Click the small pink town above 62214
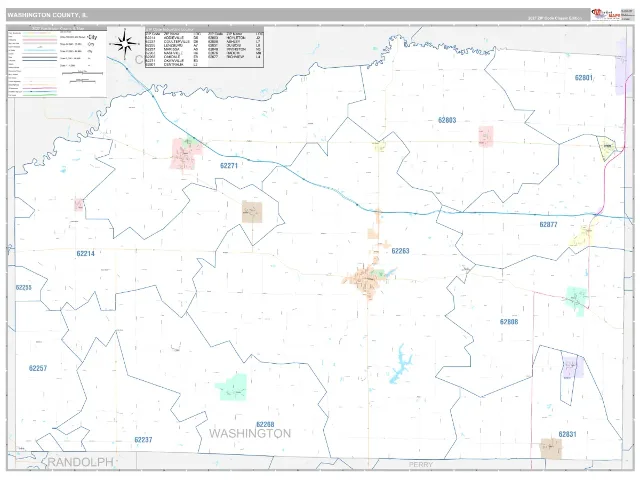The height and width of the screenshot is (480, 640). point(79,204)
